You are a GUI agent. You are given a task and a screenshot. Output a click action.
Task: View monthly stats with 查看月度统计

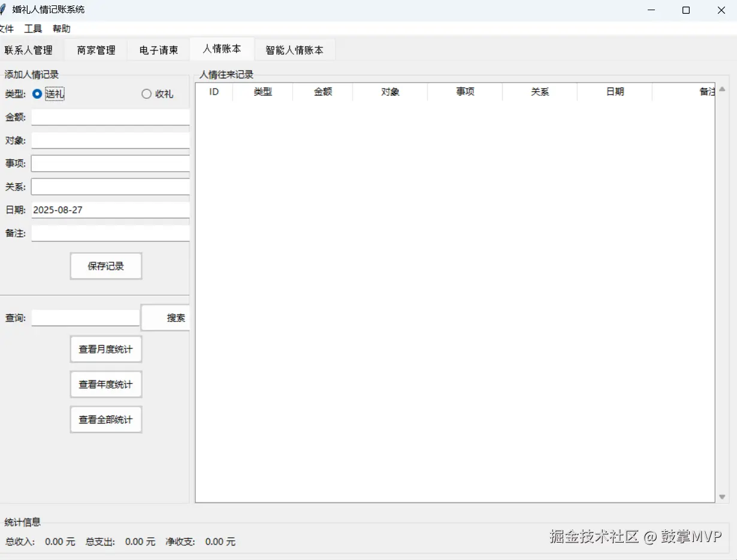click(106, 349)
